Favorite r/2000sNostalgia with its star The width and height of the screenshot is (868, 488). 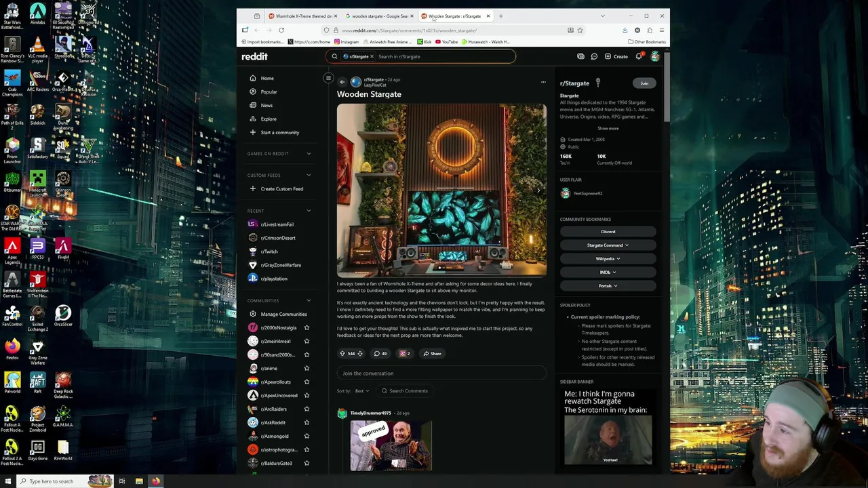307,328
